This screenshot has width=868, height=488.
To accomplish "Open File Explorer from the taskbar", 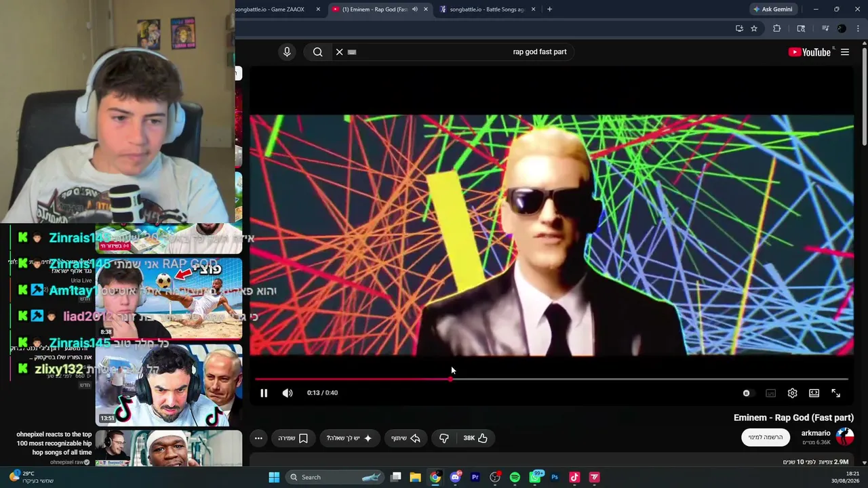I will (416, 477).
